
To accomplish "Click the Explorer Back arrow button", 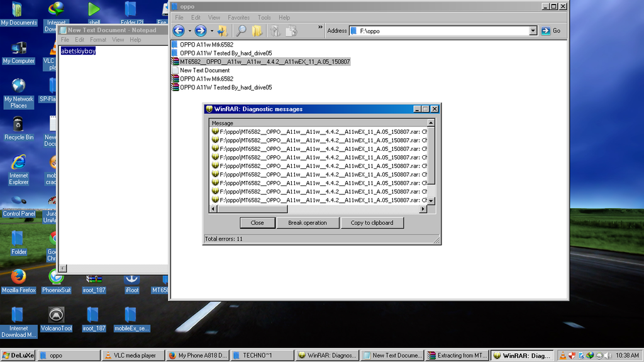I will pos(179,31).
